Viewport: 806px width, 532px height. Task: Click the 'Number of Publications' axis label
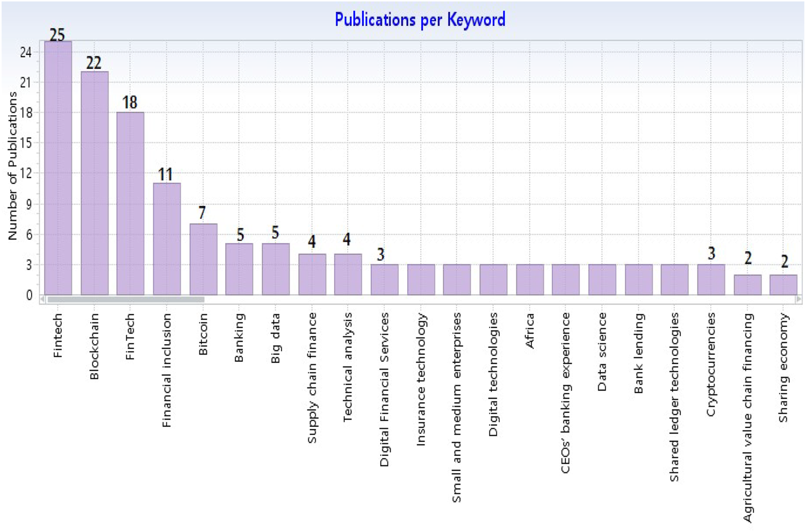point(12,166)
